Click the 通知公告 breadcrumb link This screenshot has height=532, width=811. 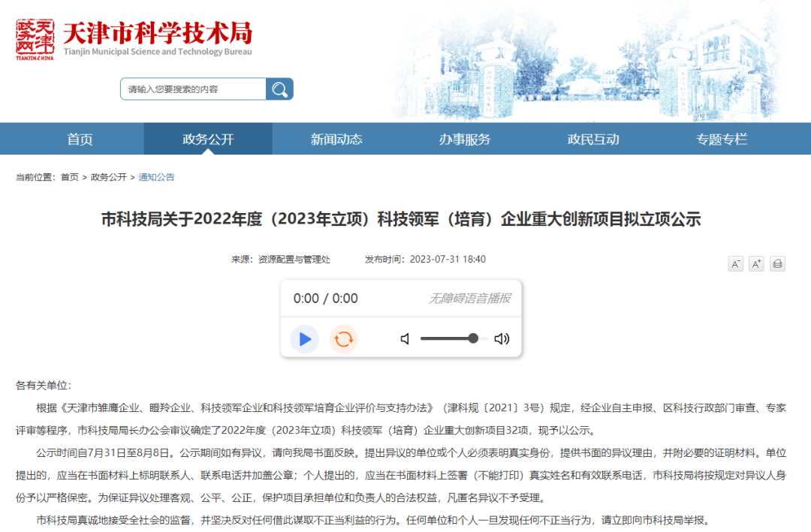click(156, 177)
